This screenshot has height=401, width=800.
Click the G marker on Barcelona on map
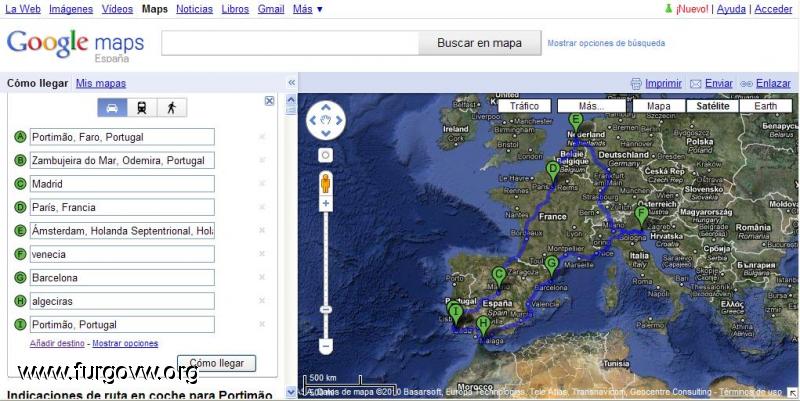(551, 266)
